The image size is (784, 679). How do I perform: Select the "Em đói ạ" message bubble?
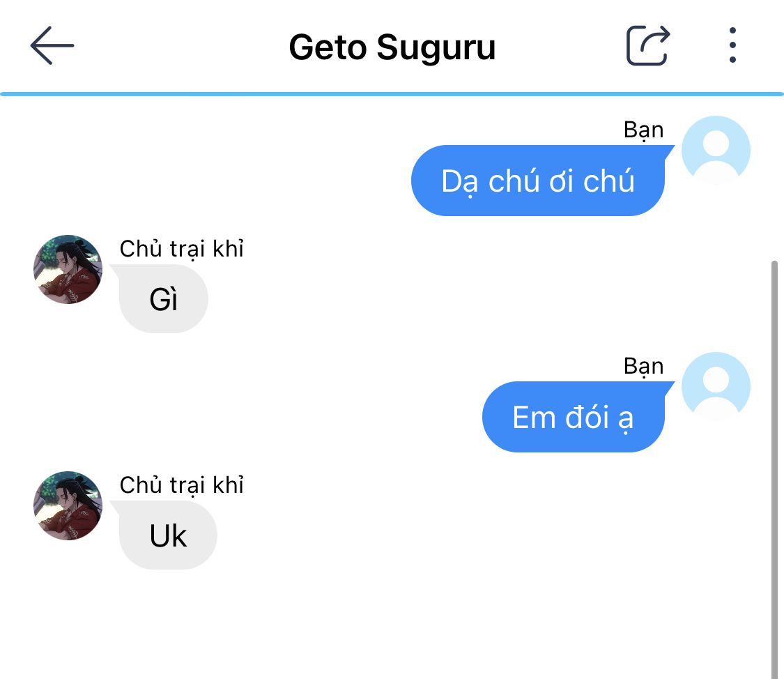point(574,417)
